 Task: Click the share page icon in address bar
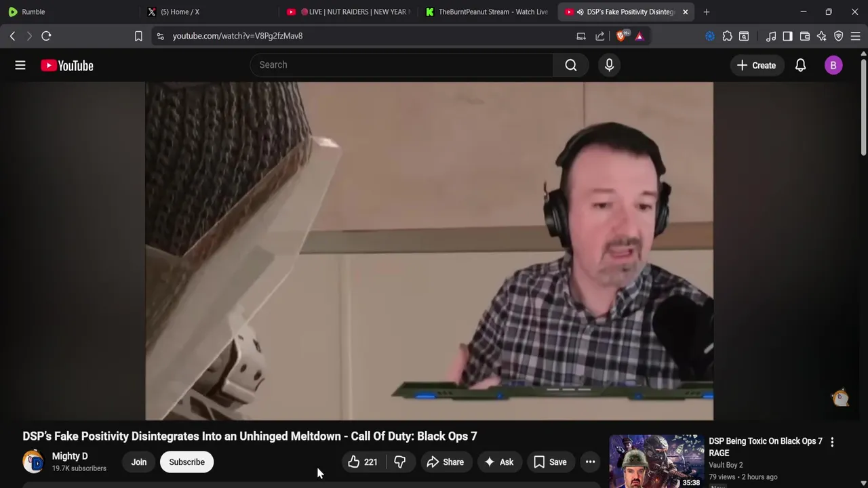[x=600, y=36]
